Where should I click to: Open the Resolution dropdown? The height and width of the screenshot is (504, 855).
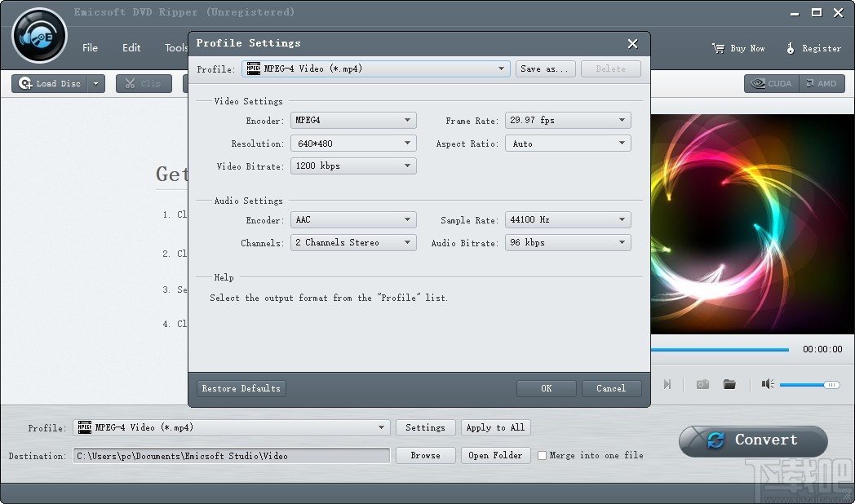353,143
